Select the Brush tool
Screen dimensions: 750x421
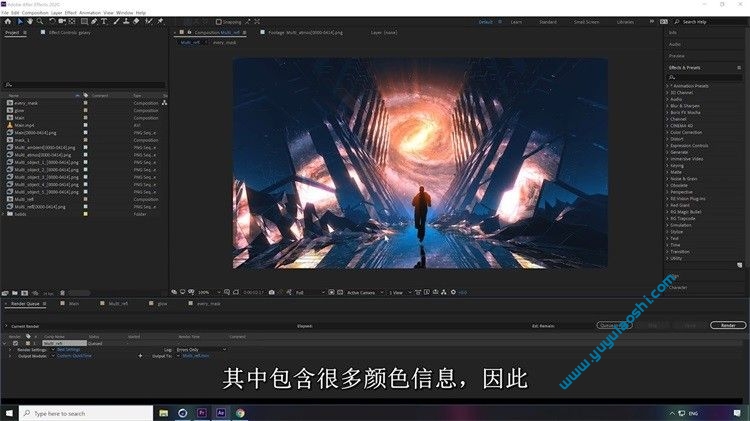point(116,22)
